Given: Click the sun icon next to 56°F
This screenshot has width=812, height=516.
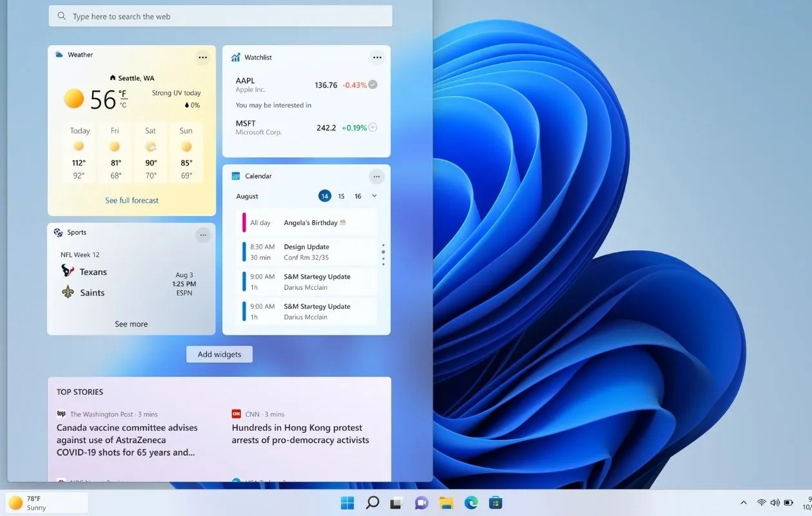Looking at the screenshot, I should pyautogui.click(x=73, y=99).
